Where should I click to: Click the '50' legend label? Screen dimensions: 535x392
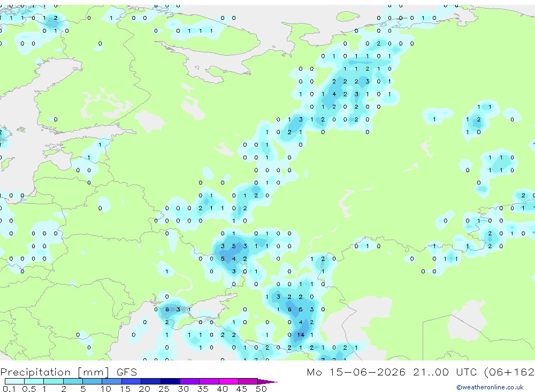point(261,389)
